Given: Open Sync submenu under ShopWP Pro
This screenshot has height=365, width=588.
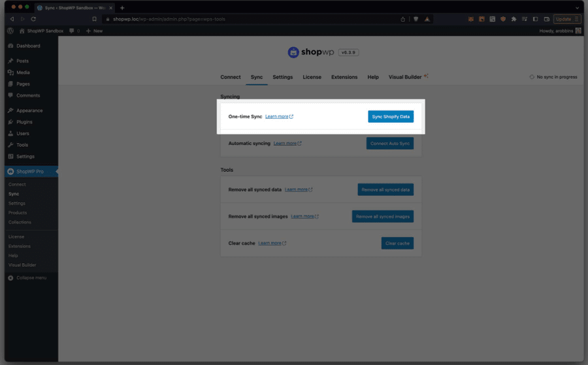Looking at the screenshot, I should click(x=14, y=194).
